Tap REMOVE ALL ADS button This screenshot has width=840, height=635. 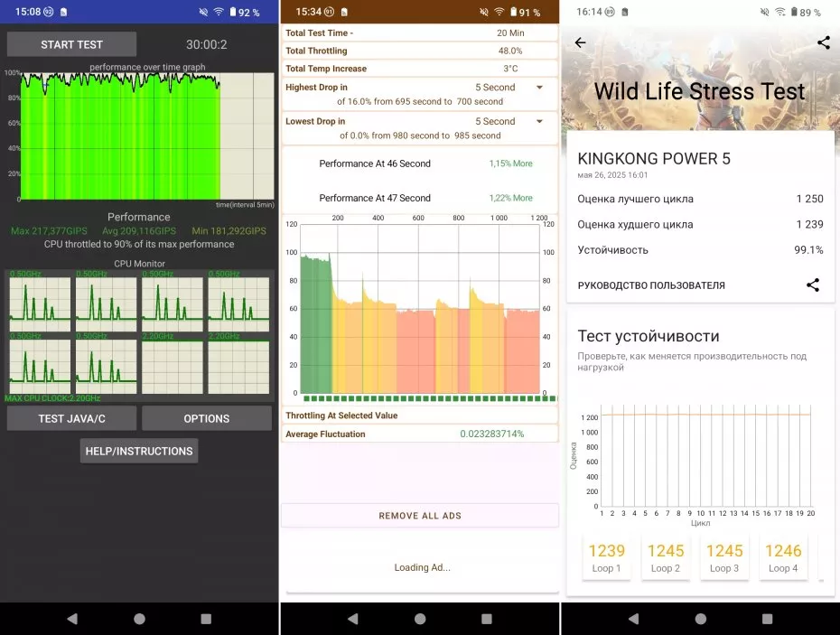(419, 516)
